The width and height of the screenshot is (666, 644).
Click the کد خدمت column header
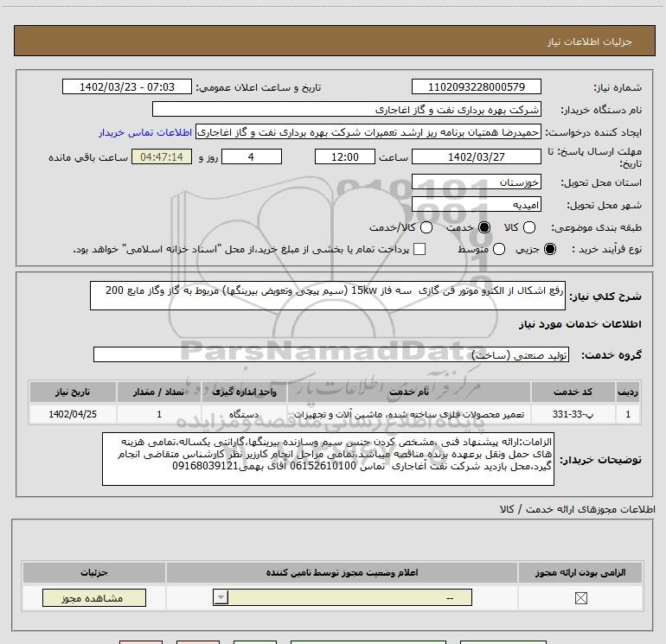573,392
